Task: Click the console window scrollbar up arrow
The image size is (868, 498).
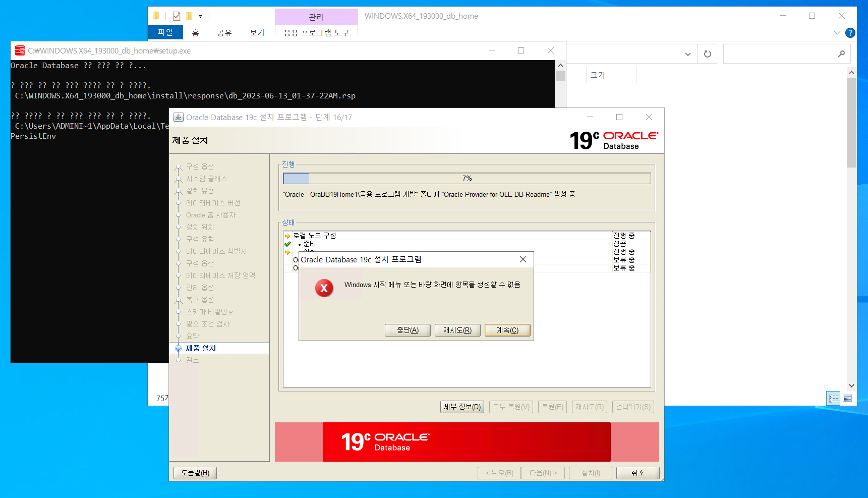Action: tap(560, 66)
